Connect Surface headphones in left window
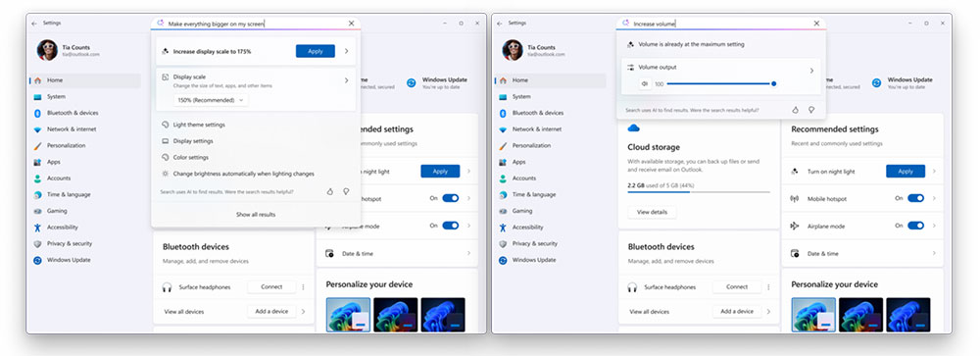This screenshot has height=356, width=980. [x=271, y=286]
